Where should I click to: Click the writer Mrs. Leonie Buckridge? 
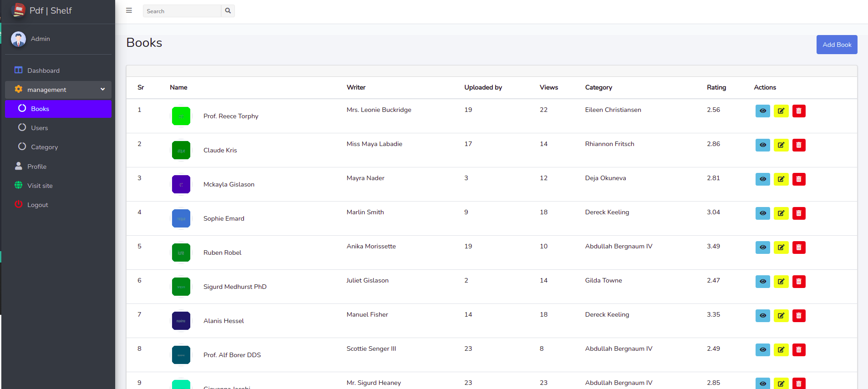click(x=379, y=110)
